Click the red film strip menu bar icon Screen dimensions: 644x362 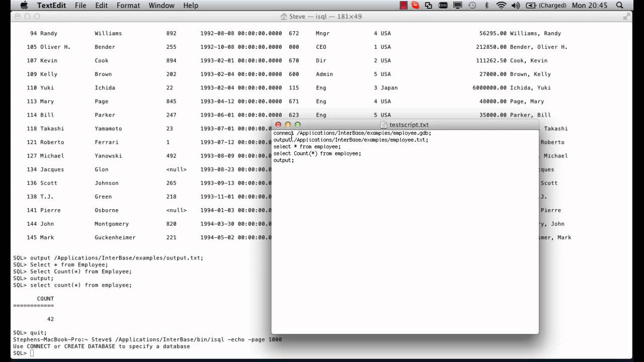[x=404, y=6]
